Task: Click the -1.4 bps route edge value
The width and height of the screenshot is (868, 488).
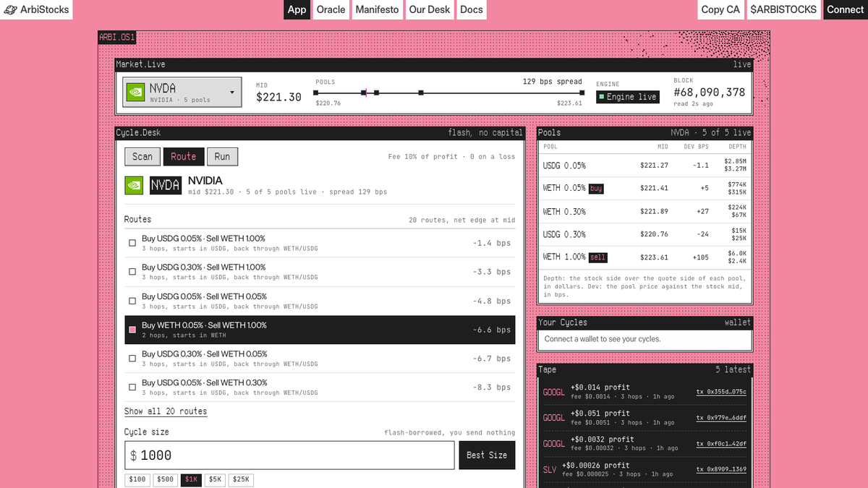Action: click(492, 243)
